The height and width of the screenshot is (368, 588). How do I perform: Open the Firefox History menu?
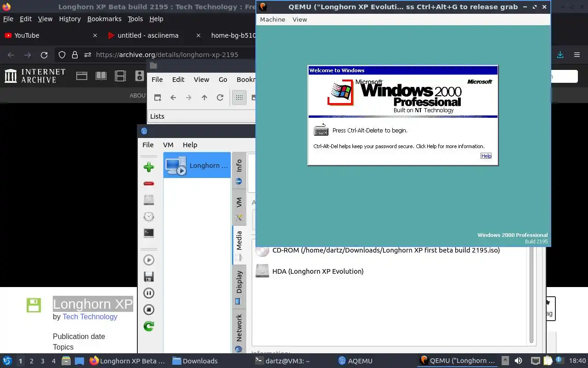70,19
